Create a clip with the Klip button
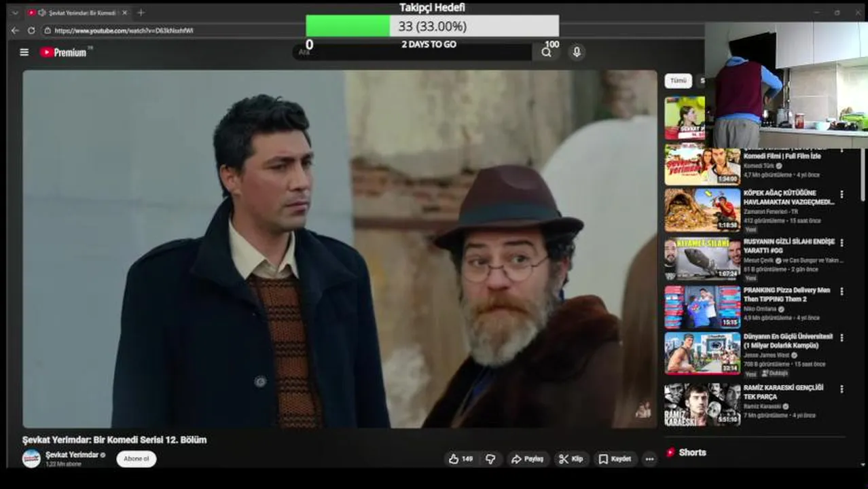Viewport: 868px width, 489px height. [x=571, y=459]
